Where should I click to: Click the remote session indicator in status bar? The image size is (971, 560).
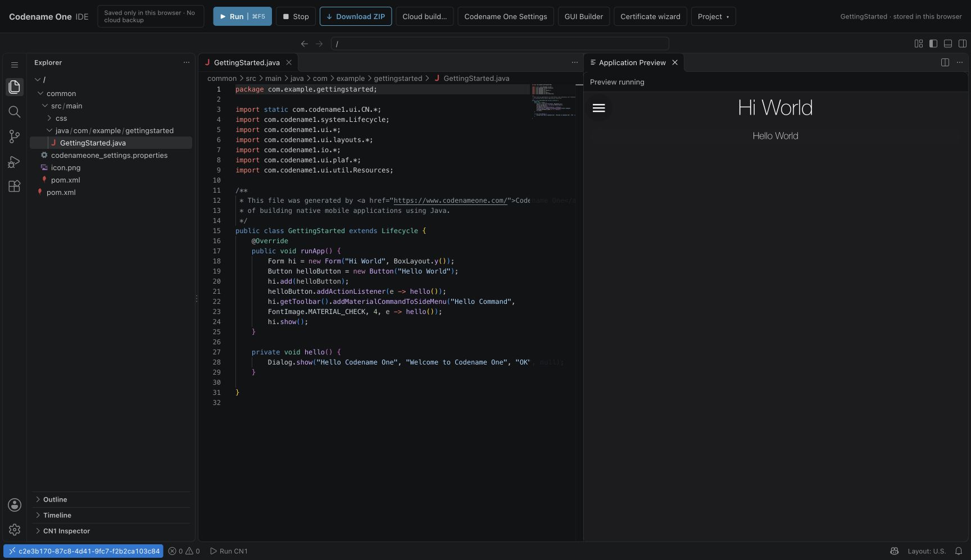(83, 551)
